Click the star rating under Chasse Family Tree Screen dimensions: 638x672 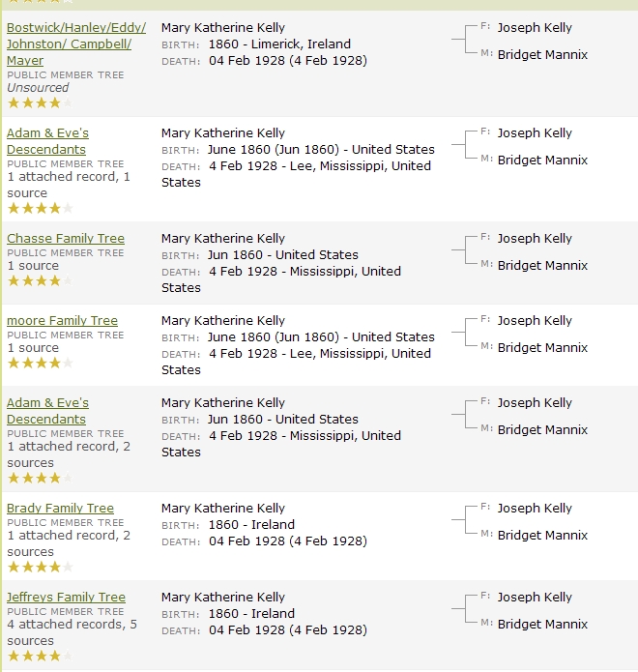(40, 281)
